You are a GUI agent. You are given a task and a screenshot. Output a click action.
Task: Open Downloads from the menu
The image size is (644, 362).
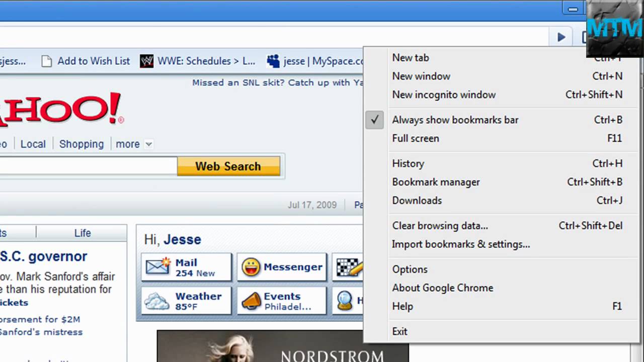[507, 201]
